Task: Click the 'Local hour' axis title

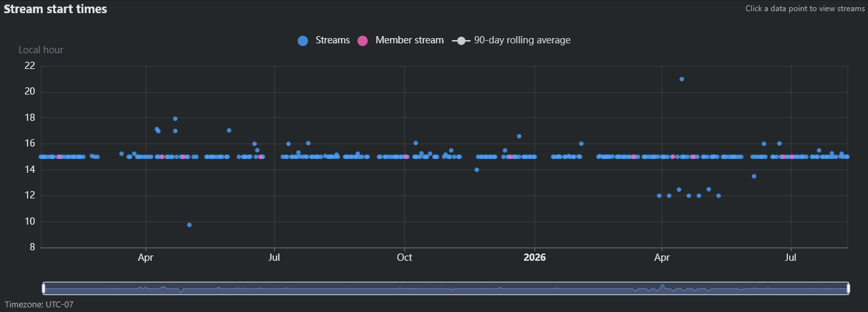Action: click(41, 50)
